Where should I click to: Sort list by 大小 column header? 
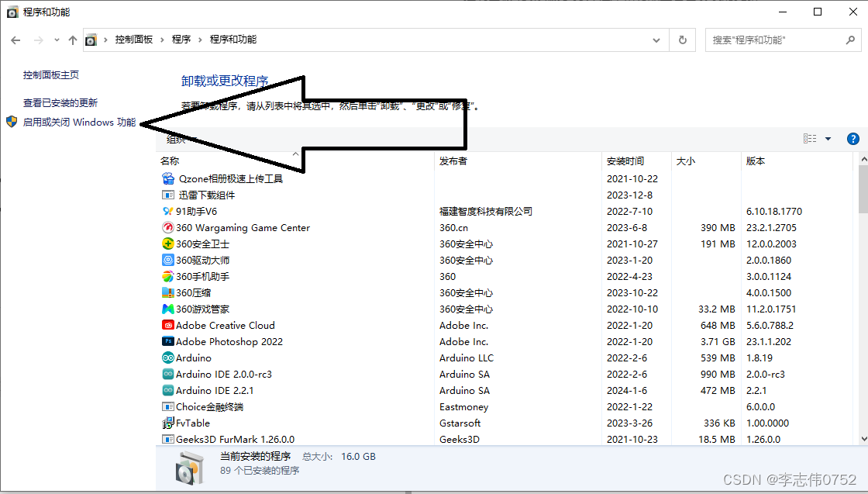click(x=686, y=161)
